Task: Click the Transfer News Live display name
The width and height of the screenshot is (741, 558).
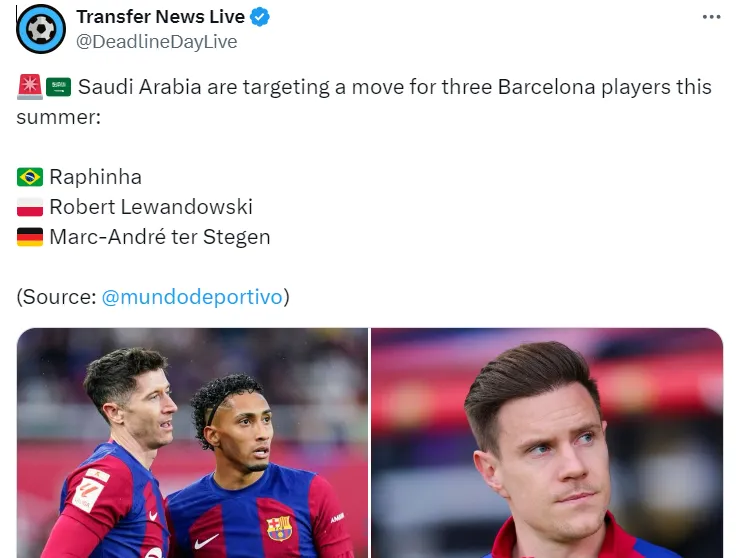Action: [x=161, y=17]
